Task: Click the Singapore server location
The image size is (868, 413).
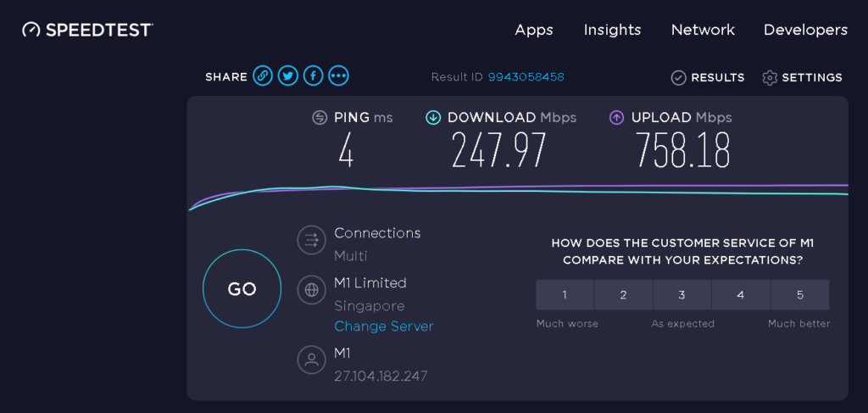Action: click(370, 306)
